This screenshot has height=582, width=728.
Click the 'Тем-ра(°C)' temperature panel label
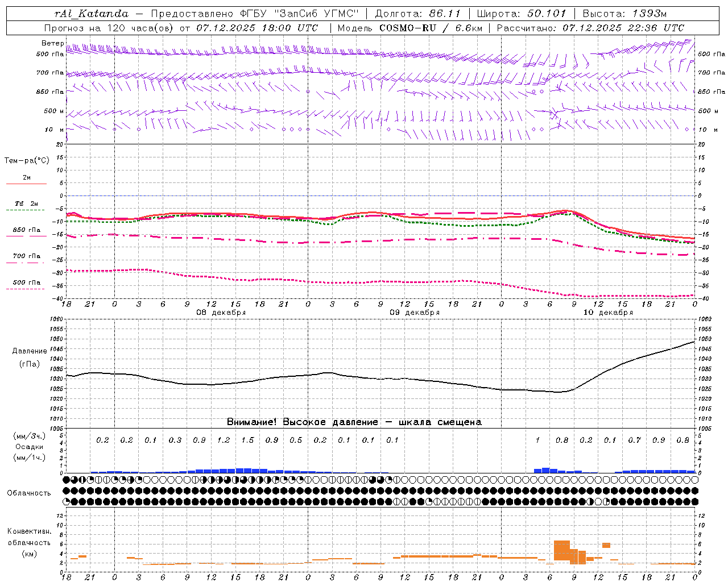pos(27,161)
